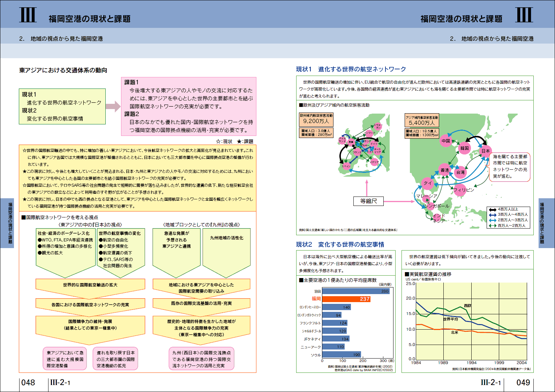Click the 9,200万人 Europe passenger figure
555x392 pixels.
(316, 121)
